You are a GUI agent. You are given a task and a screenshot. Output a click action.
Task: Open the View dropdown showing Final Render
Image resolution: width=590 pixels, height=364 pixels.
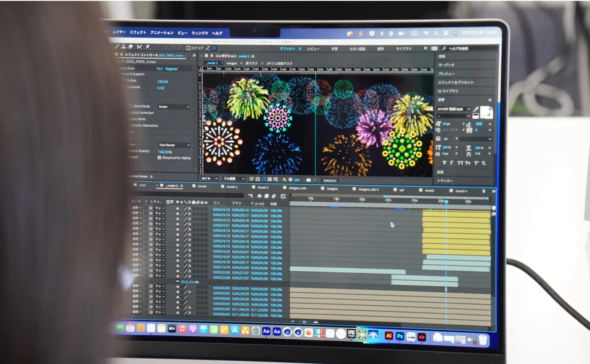(174, 145)
